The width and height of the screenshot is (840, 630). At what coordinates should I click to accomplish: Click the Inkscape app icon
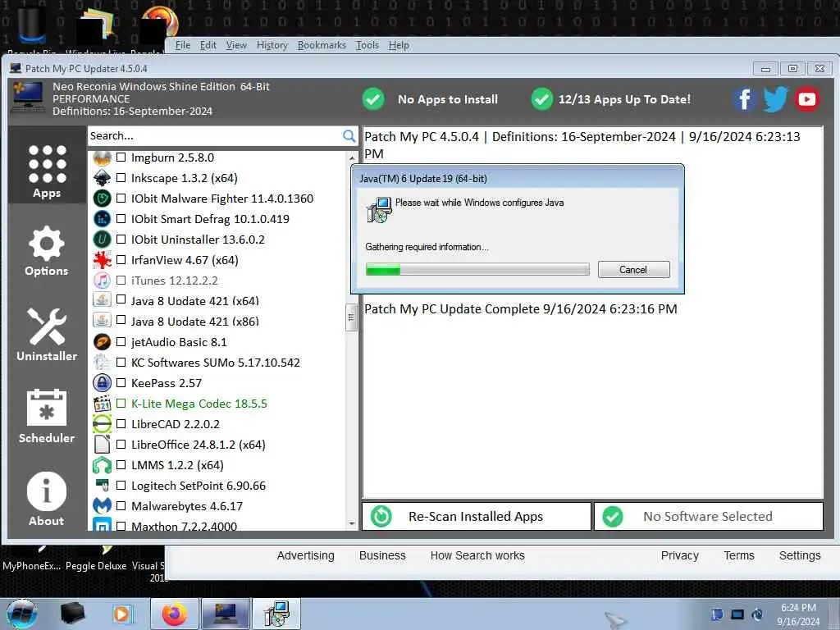click(102, 178)
